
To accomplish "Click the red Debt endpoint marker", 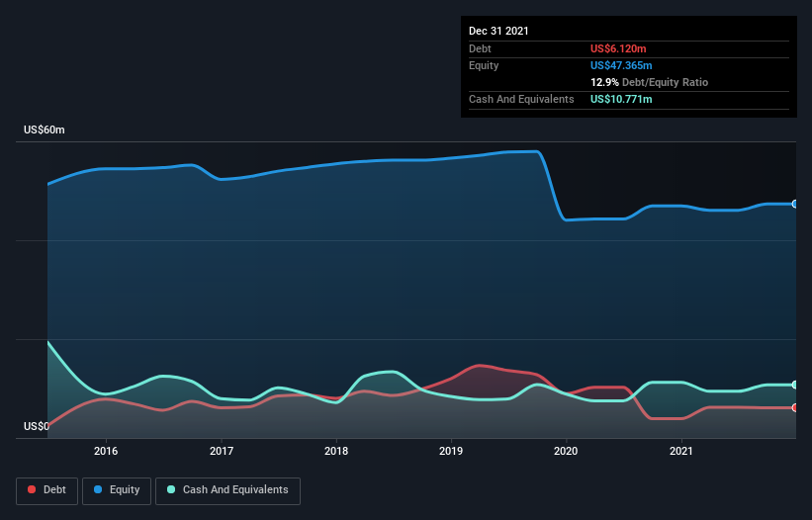I will coord(795,407).
